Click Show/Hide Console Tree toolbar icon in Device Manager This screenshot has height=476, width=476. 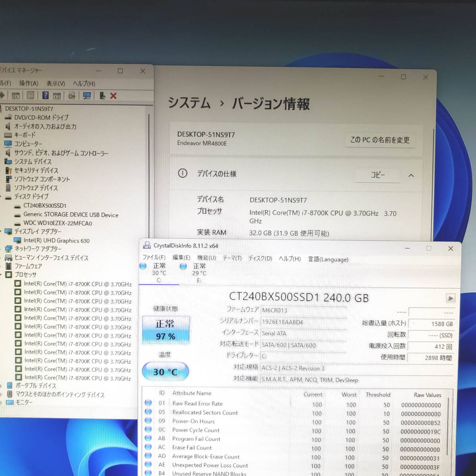click(16, 96)
